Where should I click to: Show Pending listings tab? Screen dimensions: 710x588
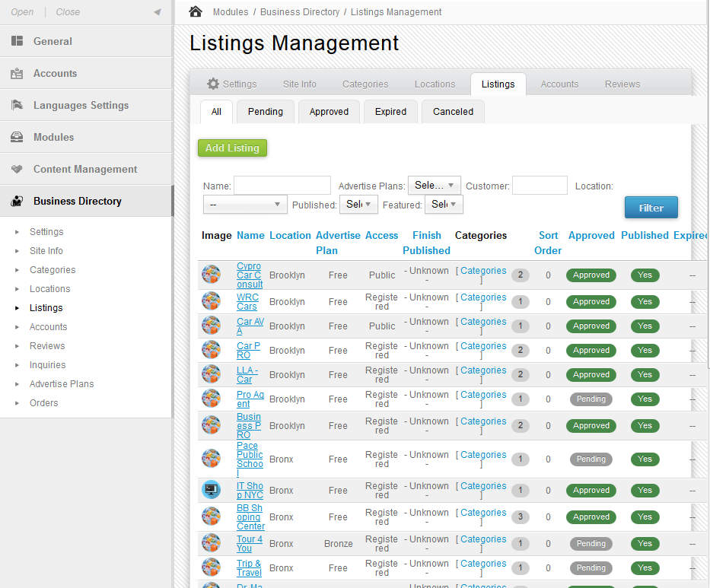266,111
